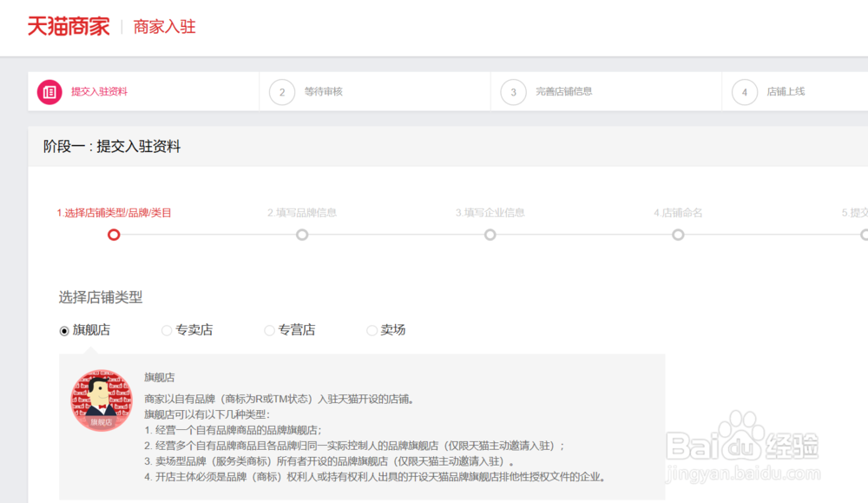Click the step 2 circle icon
Image resolution: width=868 pixels, height=503 pixels.
(282, 92)
